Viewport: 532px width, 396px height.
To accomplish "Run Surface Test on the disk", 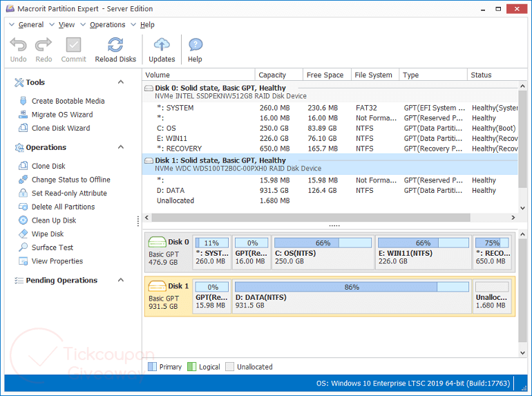I will pos(52,247).
